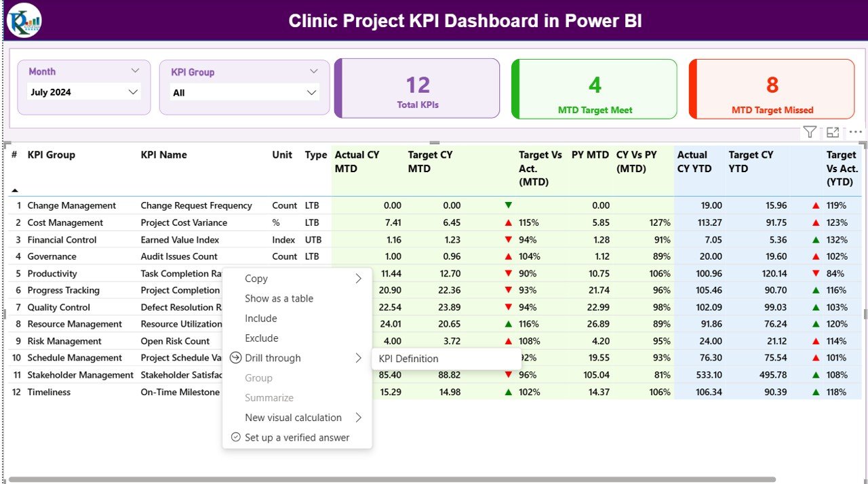Click red up triangle in Cost Management row
This screenshot has height=484, width=868.
click(508, 222)
